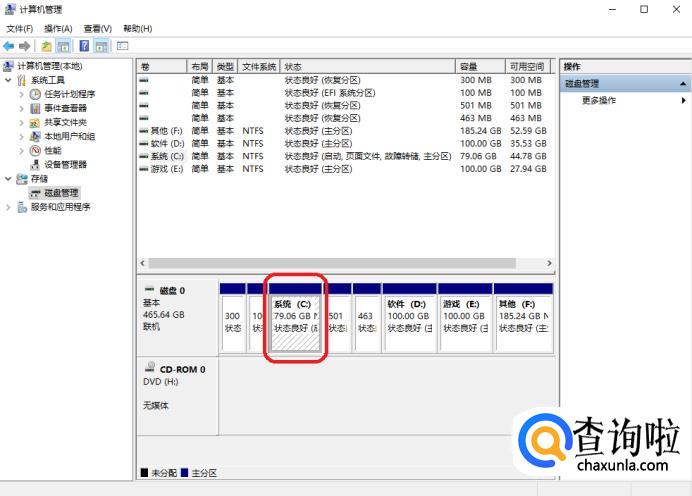692x496 pixels.
Task: Click the 操作 pane header
Action: tap(625, 67)
